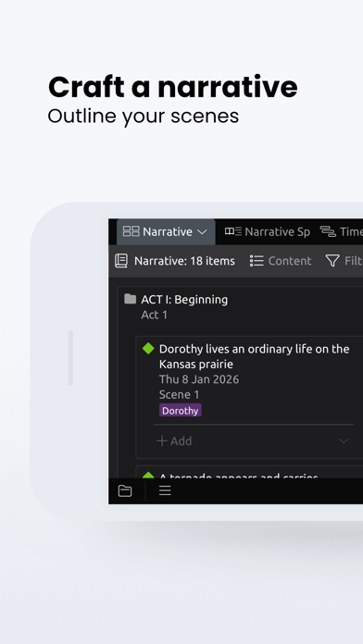Expand the Narrative tab dropdown chevron

click(x=202, y=232)
